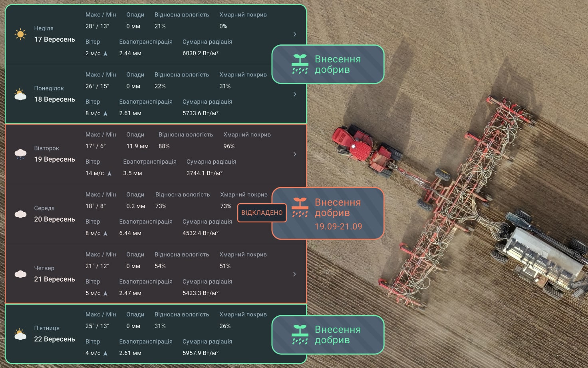Click the 6030.2 Вт/м² radiation value
Screen dimensions: 588x368
pos(201,53)
